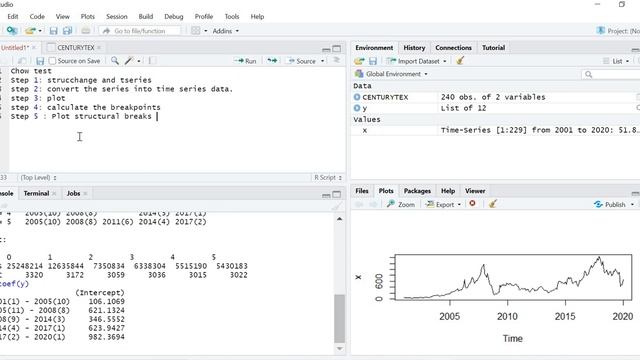640x360 pixels.
Task: Open the Export plot dropdown
Action: click(x=443, y=204)
